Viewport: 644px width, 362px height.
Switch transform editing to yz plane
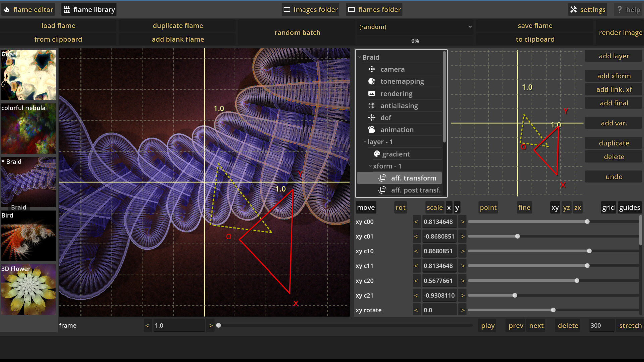click(566, 207)
